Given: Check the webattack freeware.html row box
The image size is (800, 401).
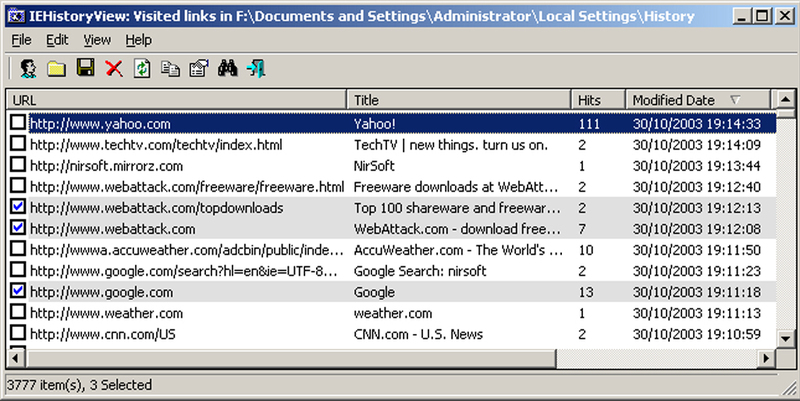Looking at the screenshot, I should tap(18, 185).
